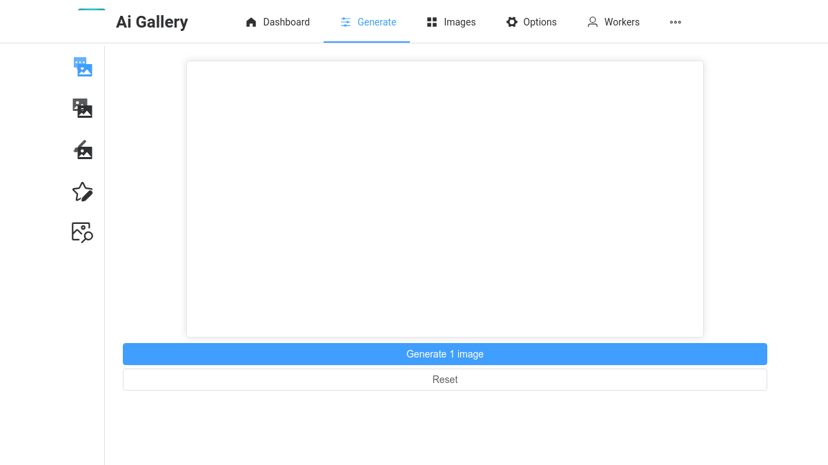Image resolution: width=828 pixels, height=465 pixels.
Task: Open the text-to-image generation sidebar icon
Action: click(x=83, y=67)
